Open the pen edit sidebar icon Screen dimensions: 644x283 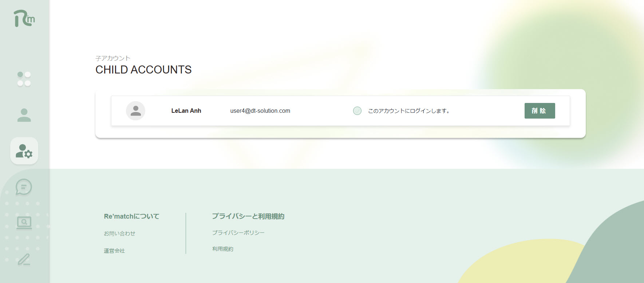click(x=24, y=260)
